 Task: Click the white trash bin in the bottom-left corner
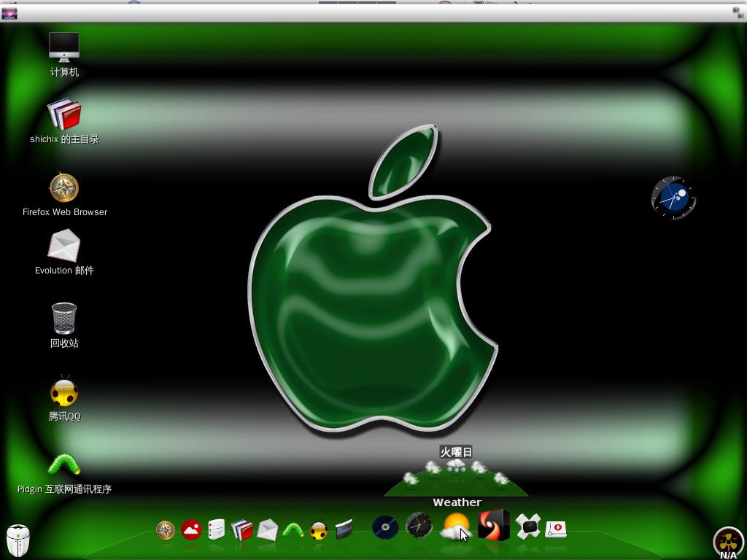pos(18,540)
